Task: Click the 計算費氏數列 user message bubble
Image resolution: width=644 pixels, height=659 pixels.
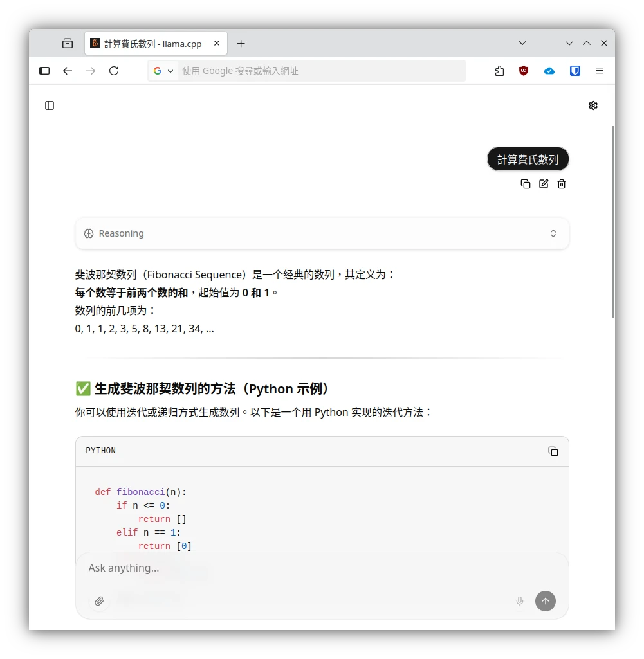Action: coord(528,159)
